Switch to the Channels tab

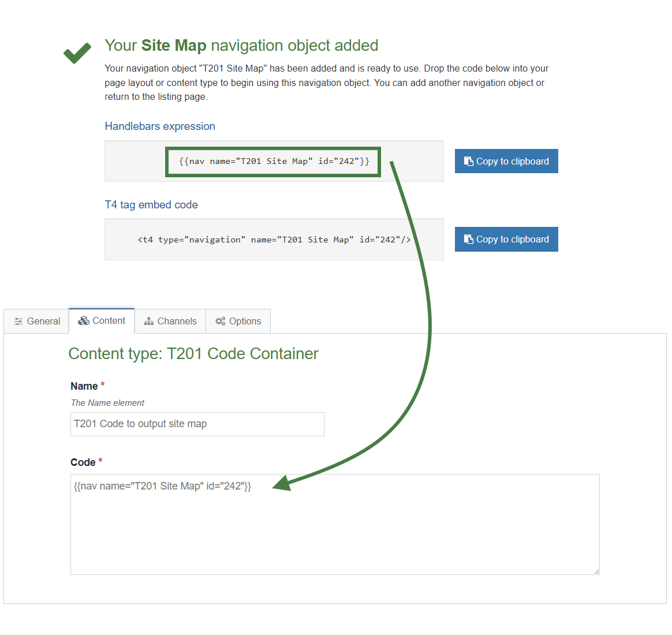170,321
